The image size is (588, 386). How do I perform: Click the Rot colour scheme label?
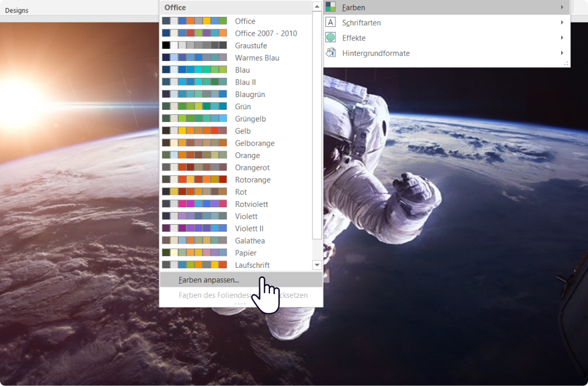click(241, 192)
